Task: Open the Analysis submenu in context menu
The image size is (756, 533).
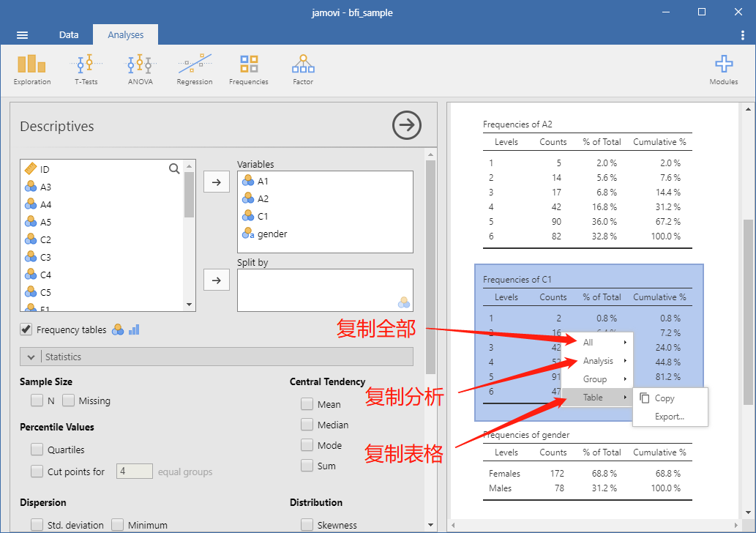Action: (597, 361)
